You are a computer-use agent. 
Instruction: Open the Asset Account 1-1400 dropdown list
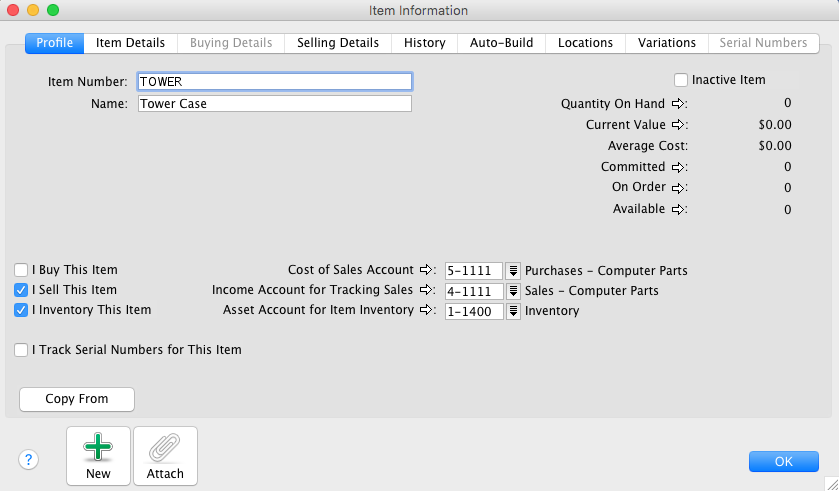click(x=513, y=311)
